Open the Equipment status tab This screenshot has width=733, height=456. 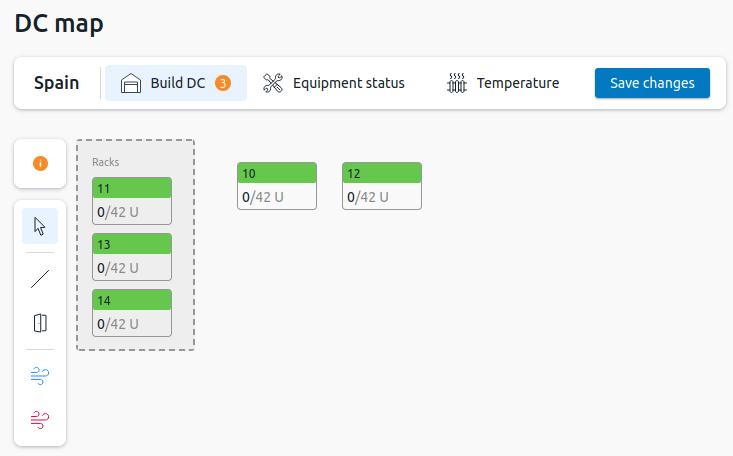(348, 83)
